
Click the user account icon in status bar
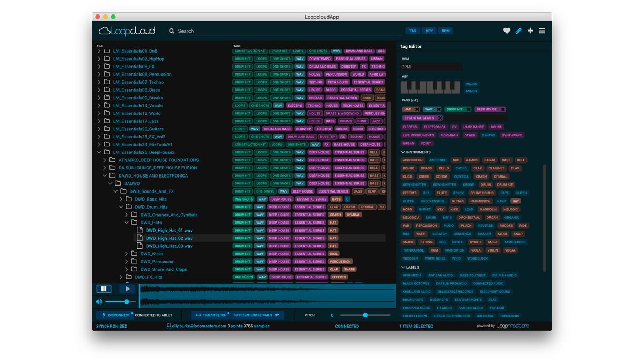coord(169,326)
